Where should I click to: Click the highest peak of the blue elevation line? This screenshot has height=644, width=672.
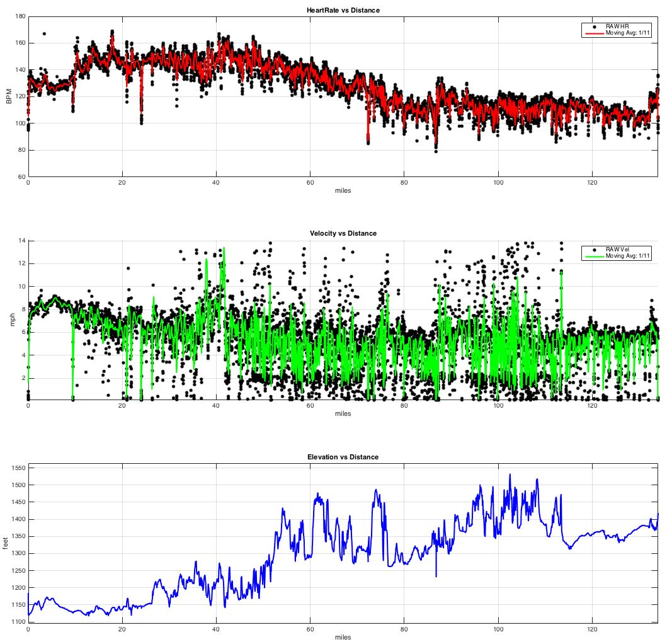(510, 475)
